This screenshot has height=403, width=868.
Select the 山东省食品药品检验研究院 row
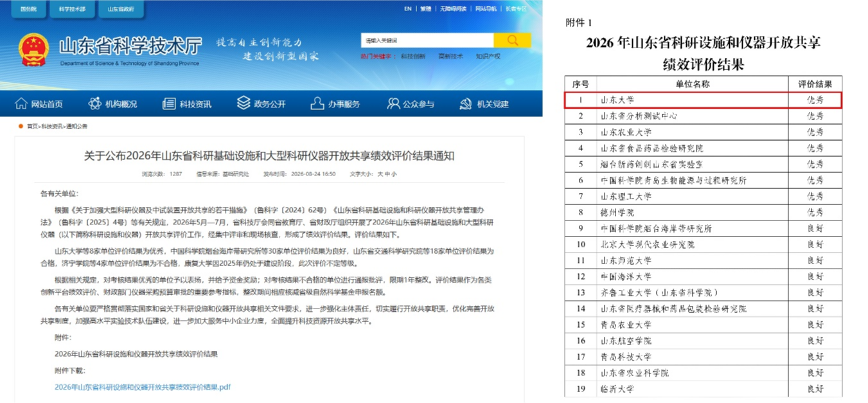pyautogui.click(x=704, y=148)
